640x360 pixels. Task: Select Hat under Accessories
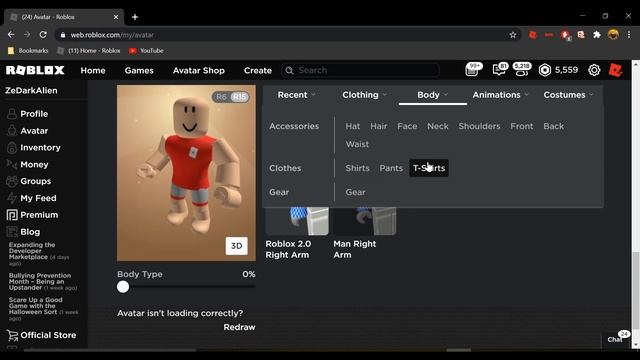353,126
